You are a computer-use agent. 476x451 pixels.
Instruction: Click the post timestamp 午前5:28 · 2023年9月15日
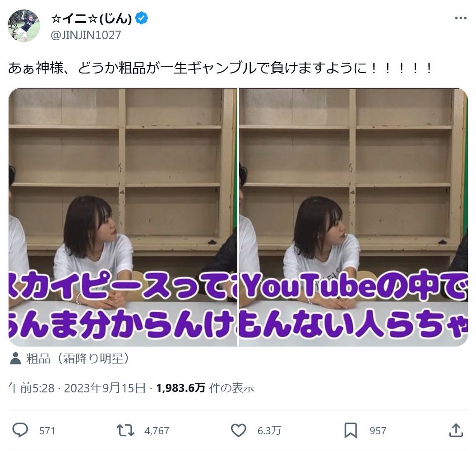tap(77, 388)
